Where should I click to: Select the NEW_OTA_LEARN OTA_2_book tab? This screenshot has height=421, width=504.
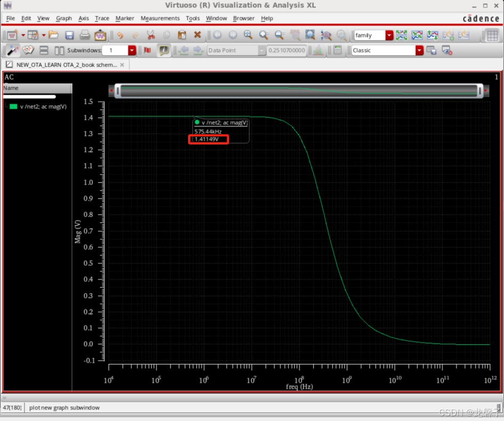click(x=66, y=64)
